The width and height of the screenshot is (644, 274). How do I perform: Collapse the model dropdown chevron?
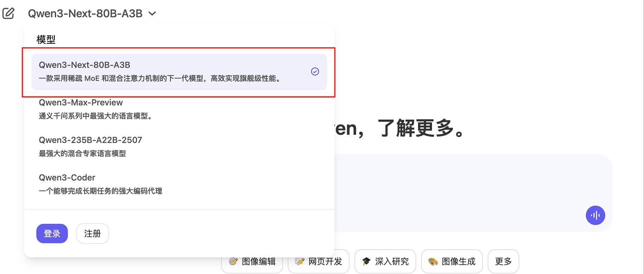coord(152,14)
